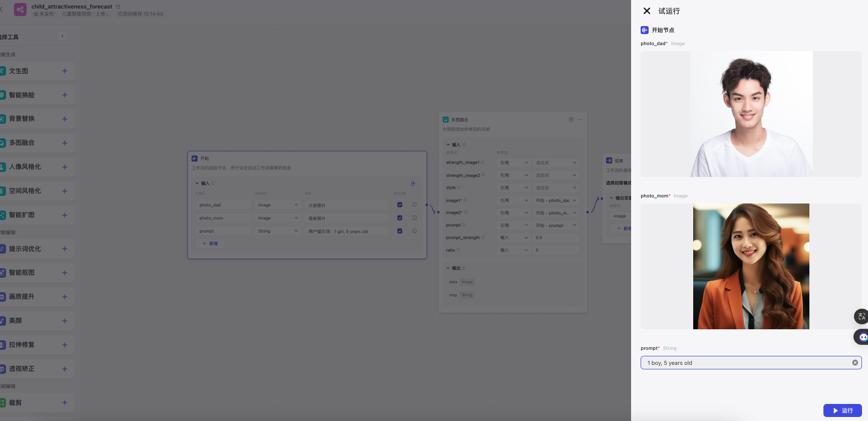Add the 拉伸修复 tool
The width and height of the screenshot is (868, 421).
(65, 345)
